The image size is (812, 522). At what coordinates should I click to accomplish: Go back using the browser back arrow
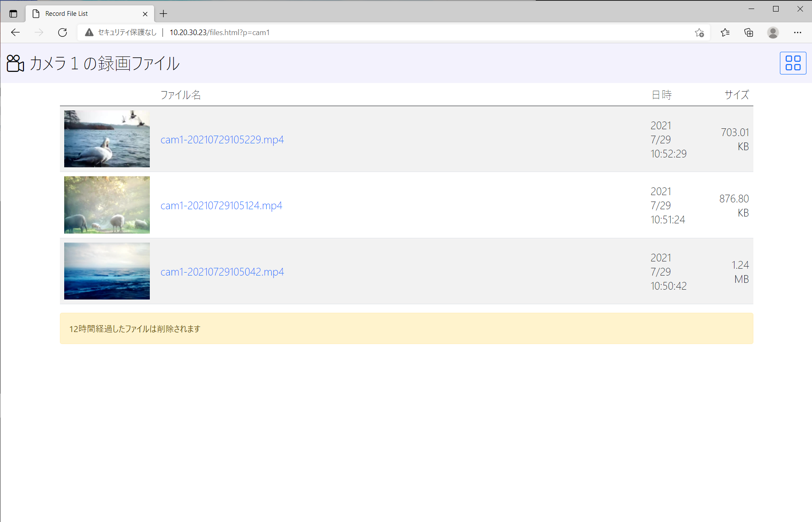click(15, 33)
